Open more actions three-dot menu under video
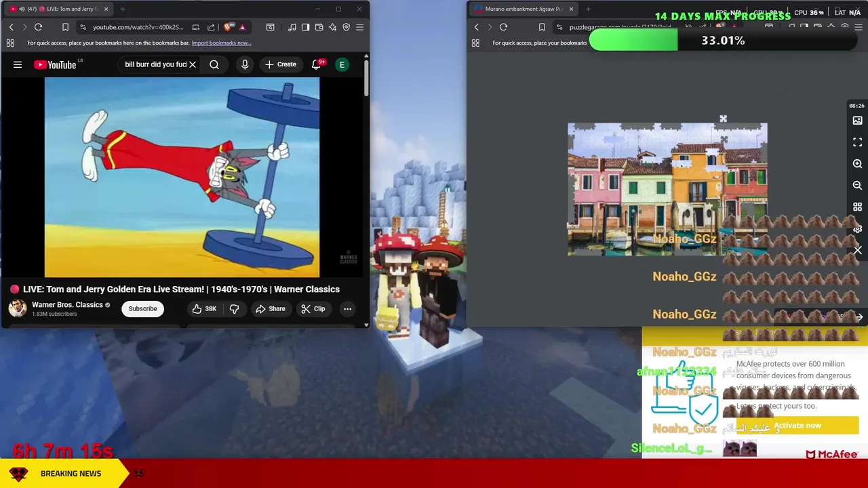This screenshot has height=488, width=868. click(x=347, y=309)
